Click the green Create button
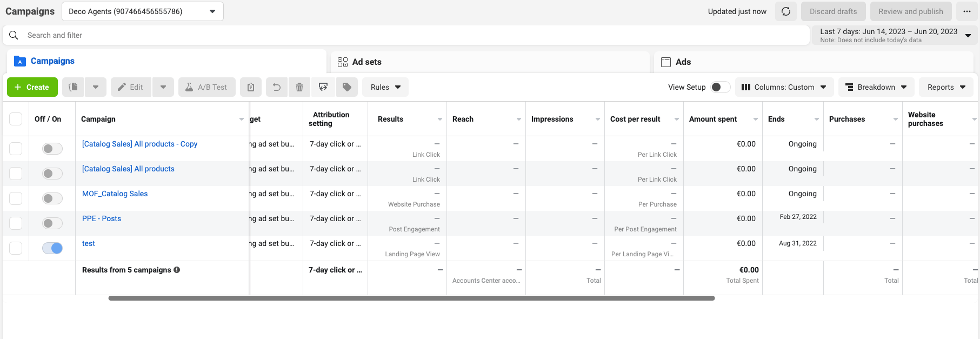Viewport: 980px width, 339px height. click(32, 87)
